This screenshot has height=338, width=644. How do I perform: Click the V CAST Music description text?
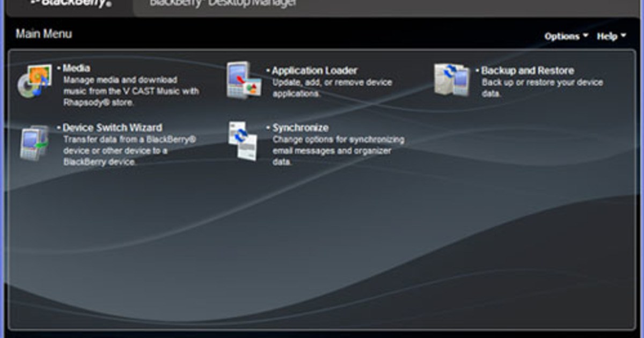point(130,91)
